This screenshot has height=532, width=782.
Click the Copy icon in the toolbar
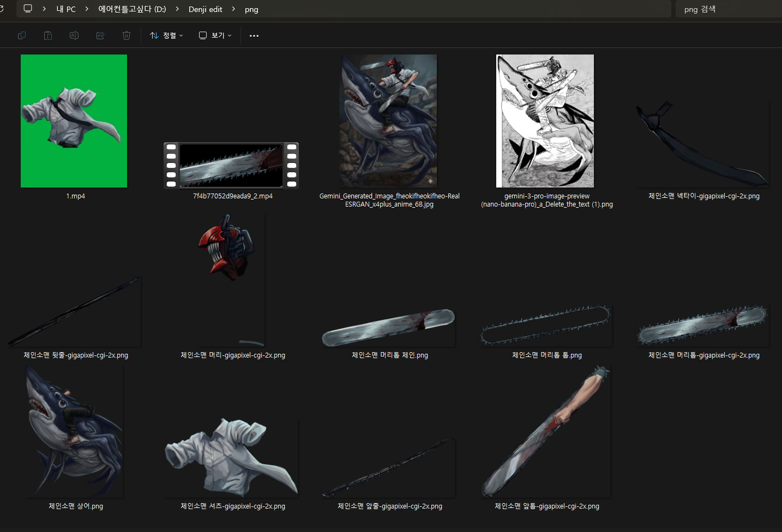tap(22, 35)
